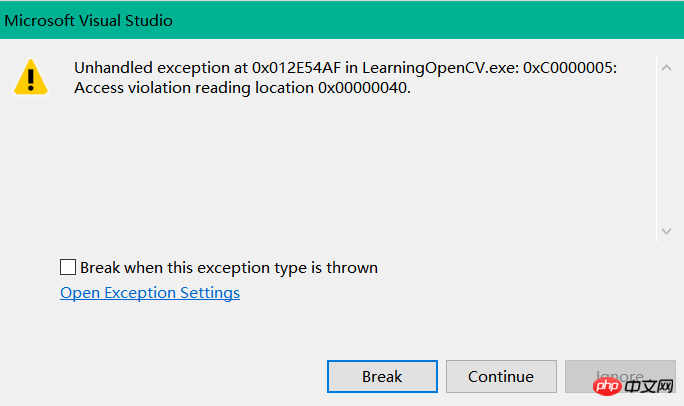Image resolution: width=684 pixels, height=406 pixels.
Task: Click the 0x012E54AF address in message
Action: coord(296,68)
